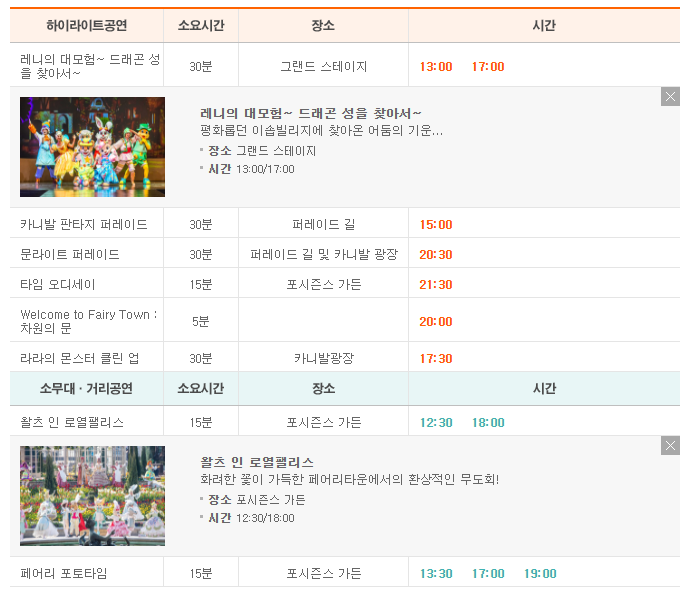Select the 소무대 · 거리공연 section header

pyautogui.click(x=86, y=388)
